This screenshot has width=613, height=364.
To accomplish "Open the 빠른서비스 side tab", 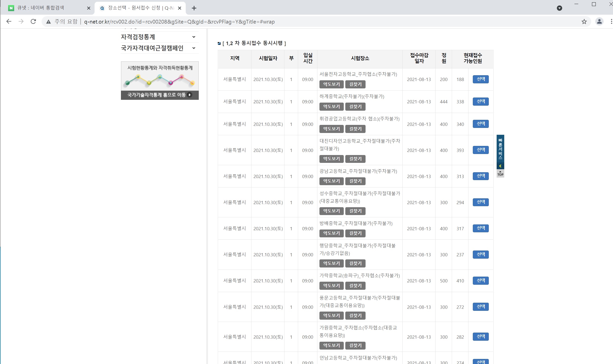I will [x=500, y=148].
